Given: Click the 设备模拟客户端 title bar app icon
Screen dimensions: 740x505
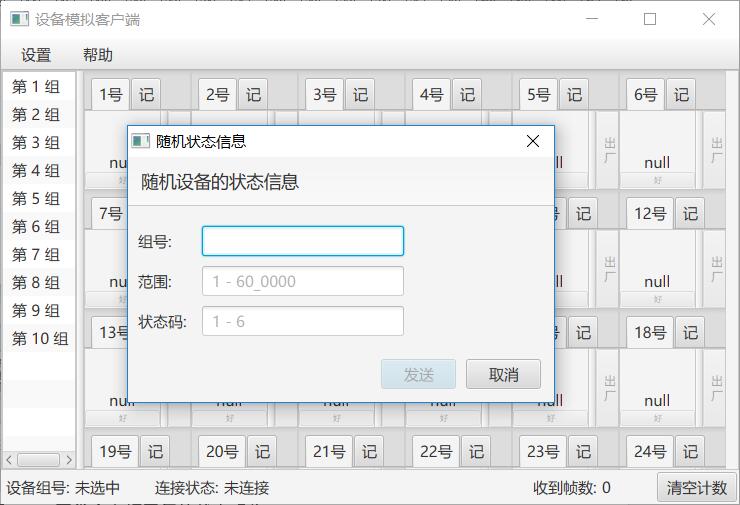Looking at the screenshot, I should [19, 19].
